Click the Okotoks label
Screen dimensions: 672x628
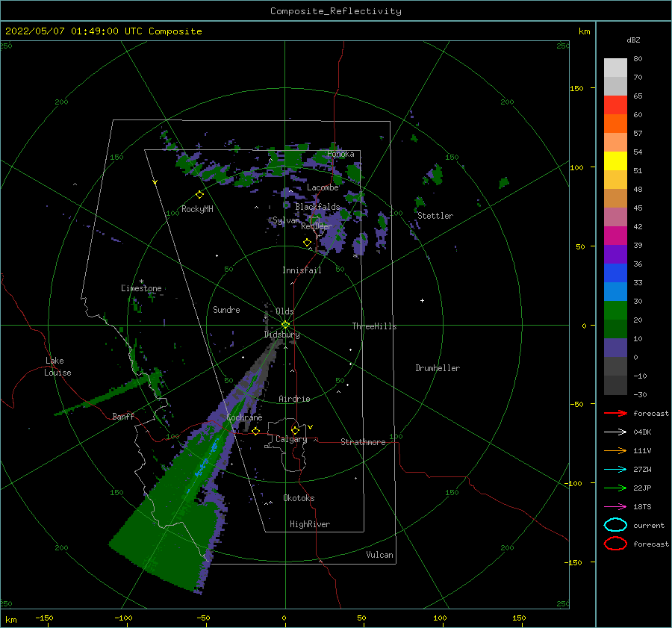pos(299,498)
